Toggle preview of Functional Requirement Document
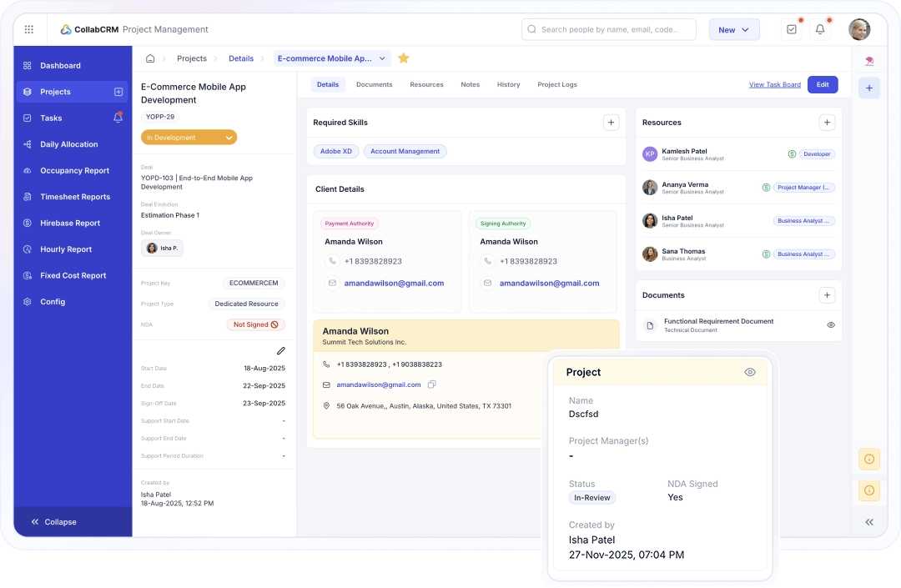This screenshot has height=588, width=901. pos(830,324)
